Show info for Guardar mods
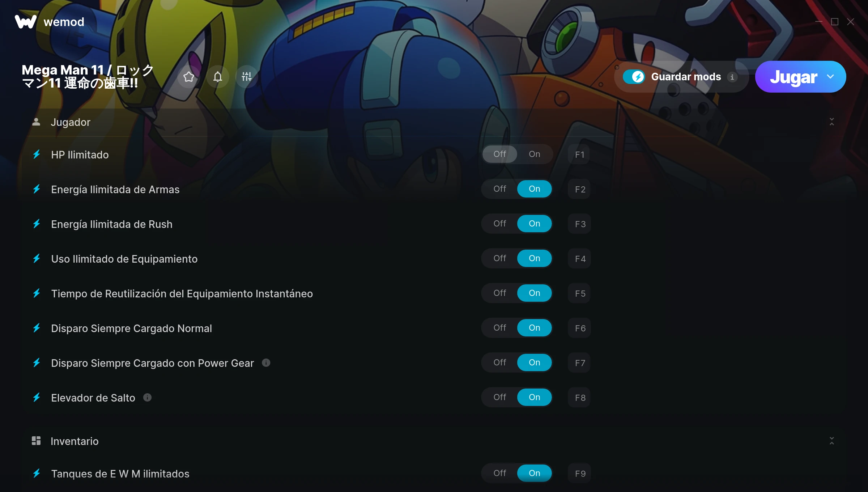Viewport: 868px width, 492px height. click(x=732, y=77)
